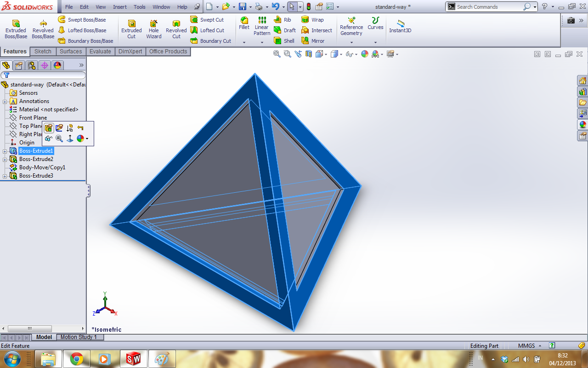Click Hide glasses icon in context toolbar
Screen dimensions: 588x368
point(48,138)
